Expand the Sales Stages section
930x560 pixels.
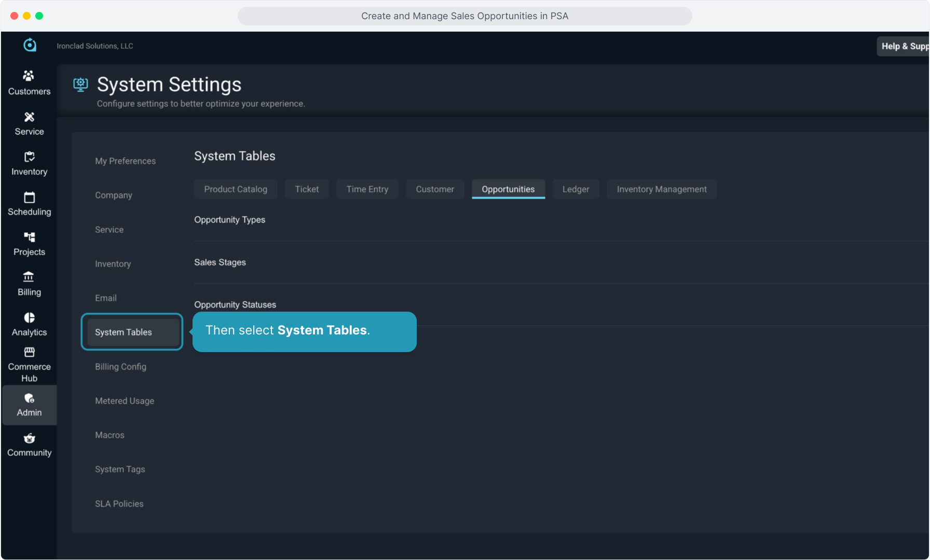click(x=220, y=262)
